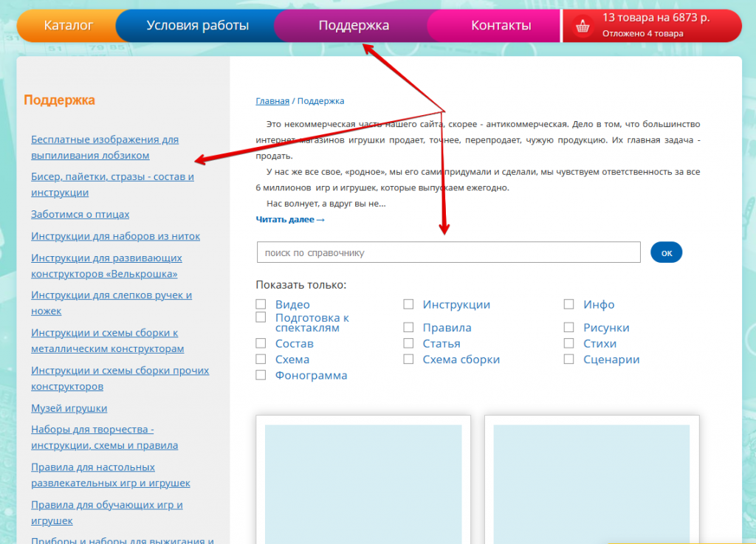Enable the Стихи checkbox
The width and height of the screenshot is (756, 544).
[569, 343]
